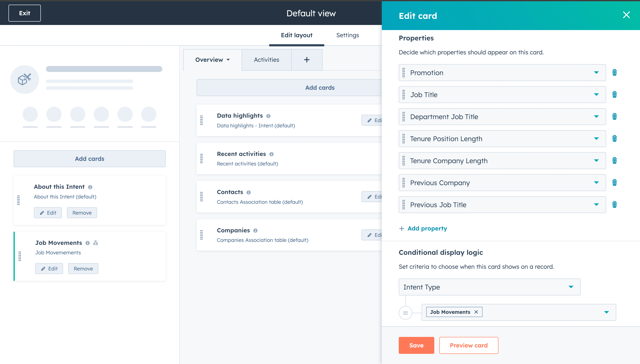Image resolution: width=640 pixels, height=364 pixels.
Task: Click trash icon next to Job Title
Action: click(614, 95)
